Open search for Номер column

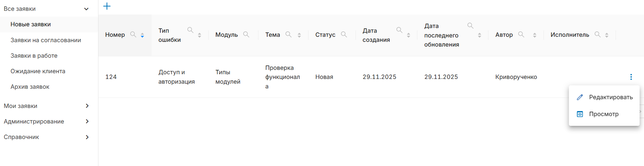[133, 34]
